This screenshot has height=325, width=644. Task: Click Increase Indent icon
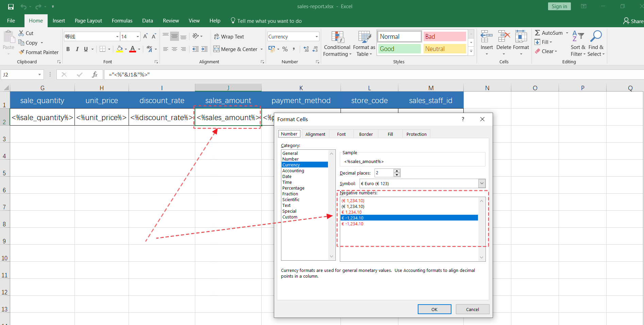click(x=204, y=49)
